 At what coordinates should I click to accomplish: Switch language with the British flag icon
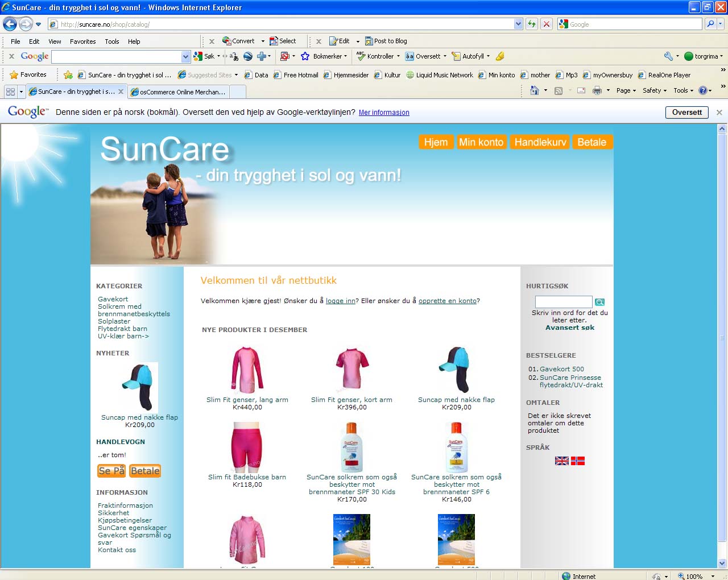point(562,461)
